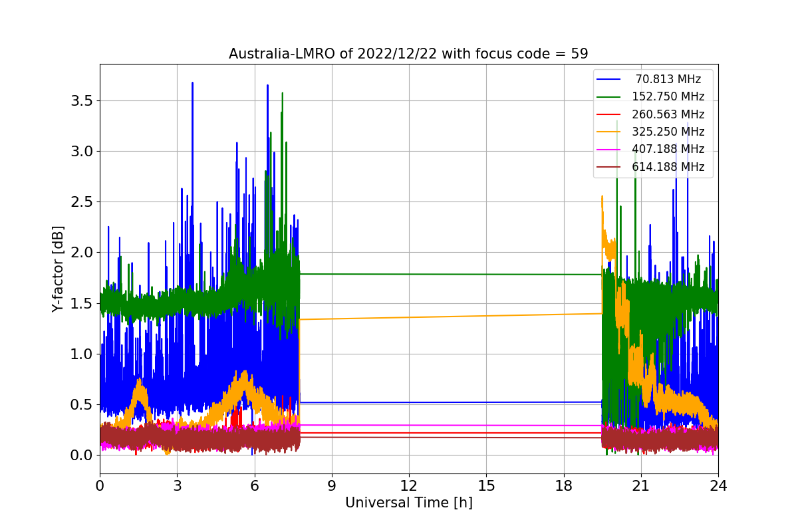798x532 pixels.
Task: Click the flat orange line in the data gap
Action: tap(451, 317)
